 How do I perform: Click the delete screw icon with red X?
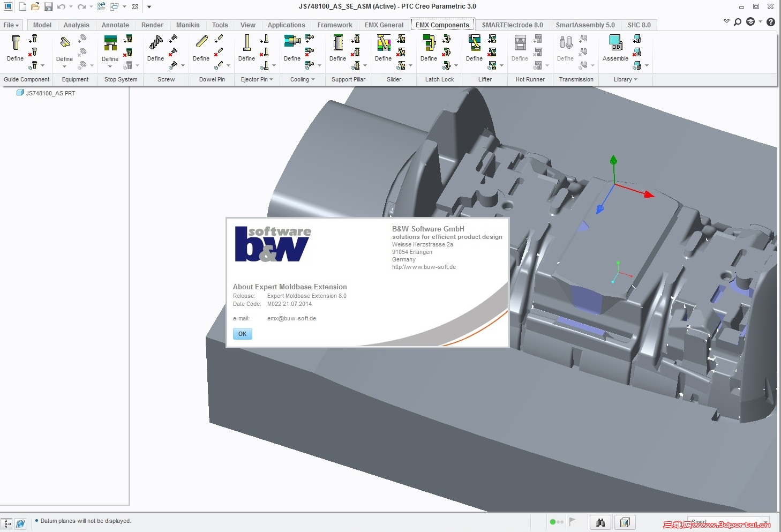173,53
